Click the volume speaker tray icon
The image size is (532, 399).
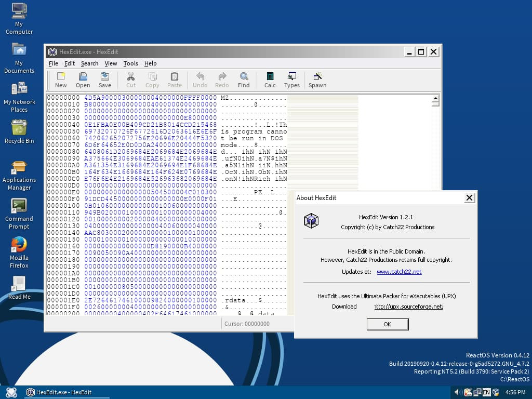[x=458, y=392]
